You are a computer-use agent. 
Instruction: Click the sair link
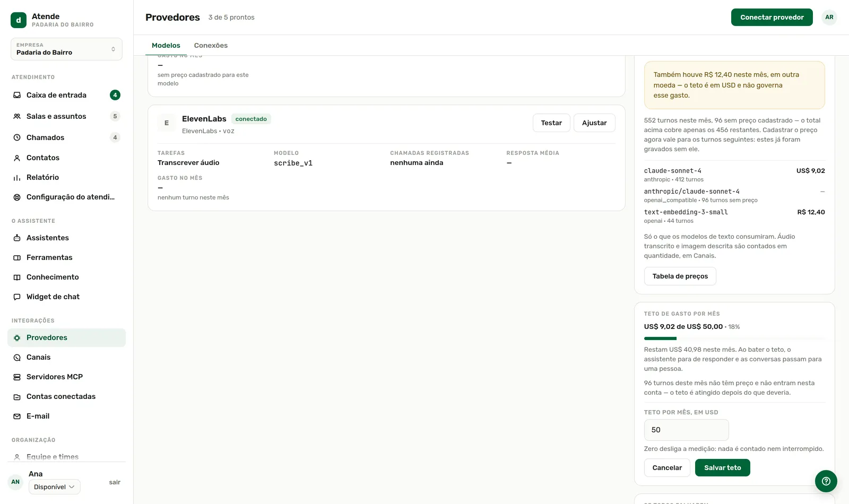(115, 482)
